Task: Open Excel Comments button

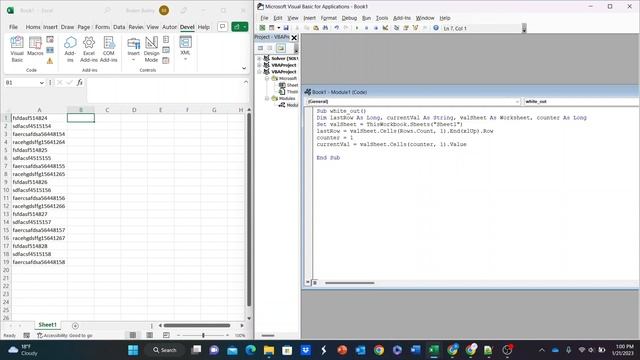Action: point(222,27)
